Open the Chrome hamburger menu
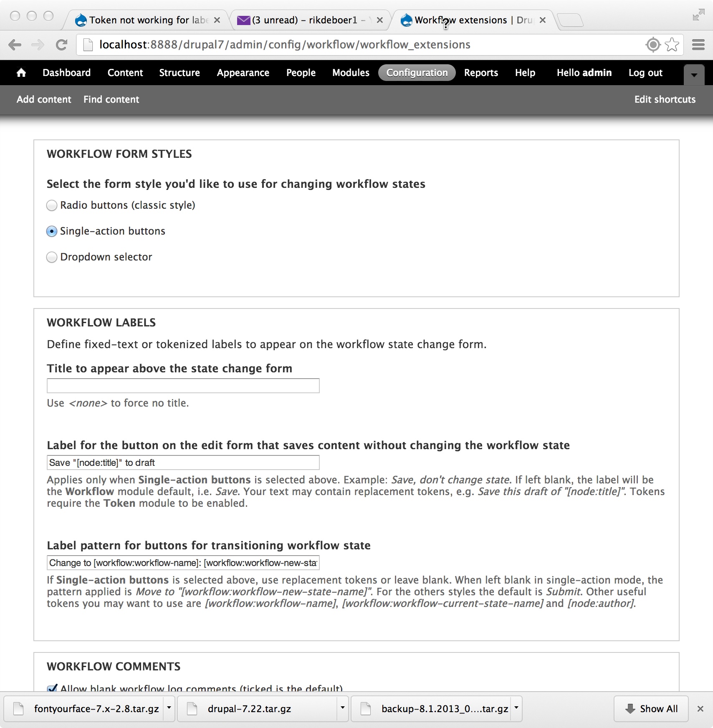This screenshot has width=713, height=728. point(698,45)
